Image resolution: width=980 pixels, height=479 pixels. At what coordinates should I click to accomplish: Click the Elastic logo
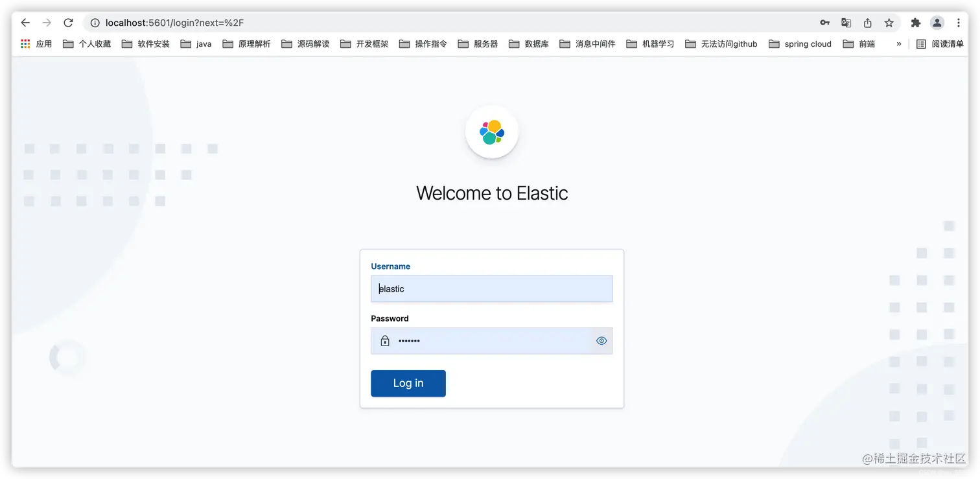(x=492, y=132)
